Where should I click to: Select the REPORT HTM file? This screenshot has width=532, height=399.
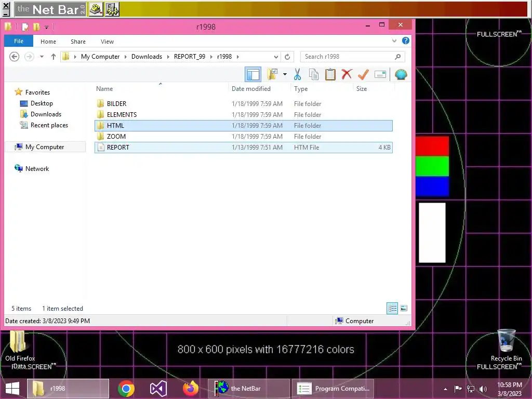coord(244,147)
